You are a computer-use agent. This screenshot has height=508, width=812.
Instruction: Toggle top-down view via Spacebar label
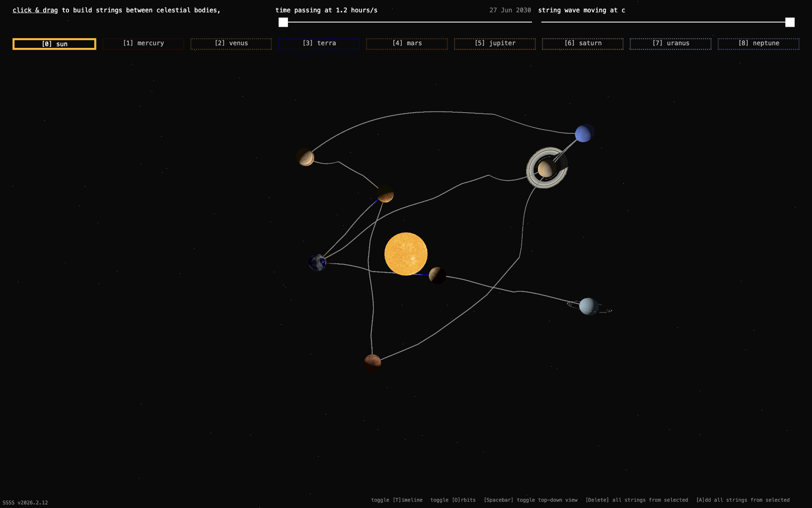pos(530,500)
